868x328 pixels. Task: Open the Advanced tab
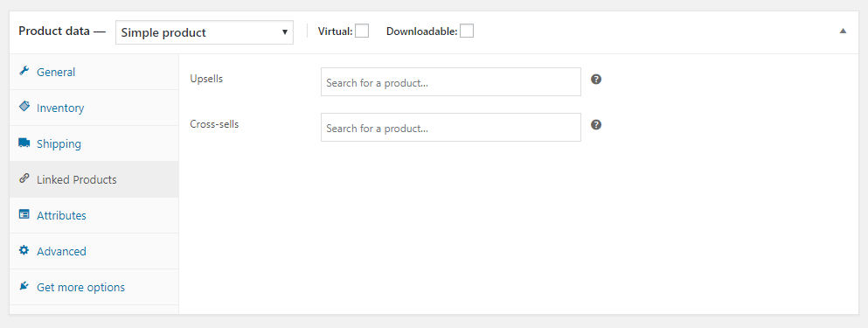click(x=94, y=252)
